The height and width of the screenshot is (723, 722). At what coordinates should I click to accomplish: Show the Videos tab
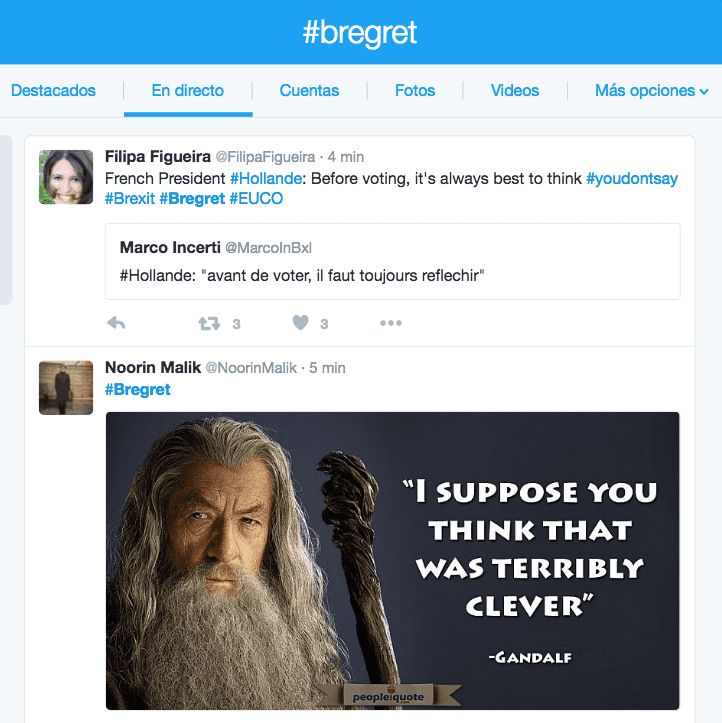coord(515,91)
